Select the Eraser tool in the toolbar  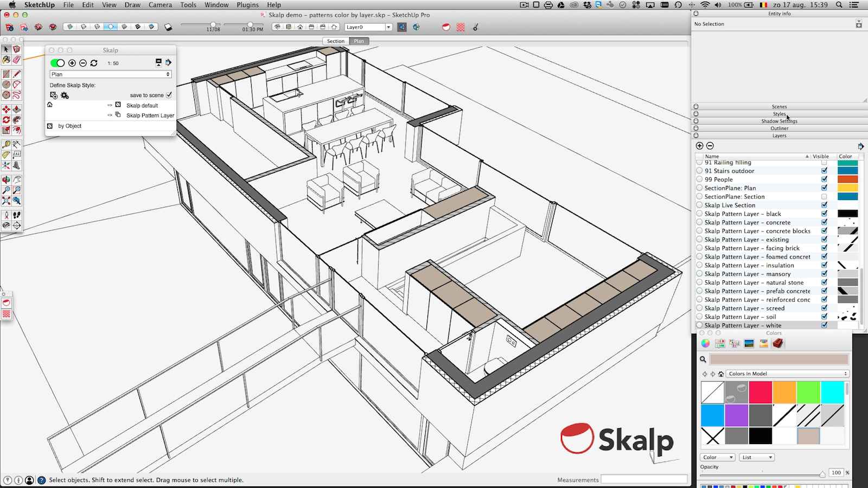click(x=17, y=60)
